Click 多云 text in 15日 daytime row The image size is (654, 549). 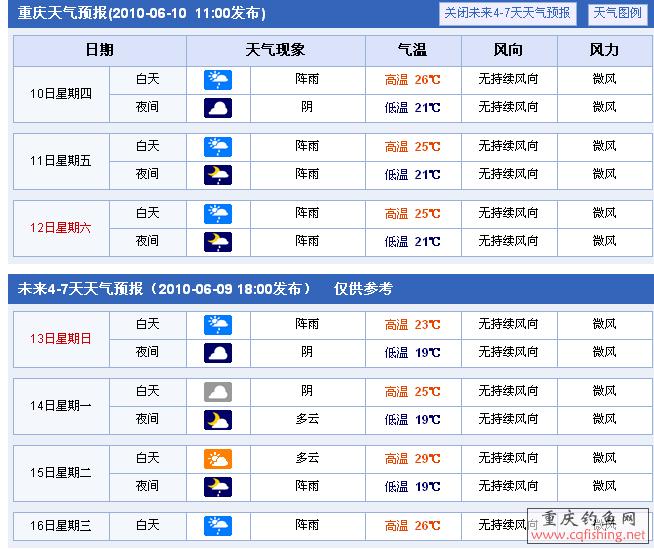[307, 458]
